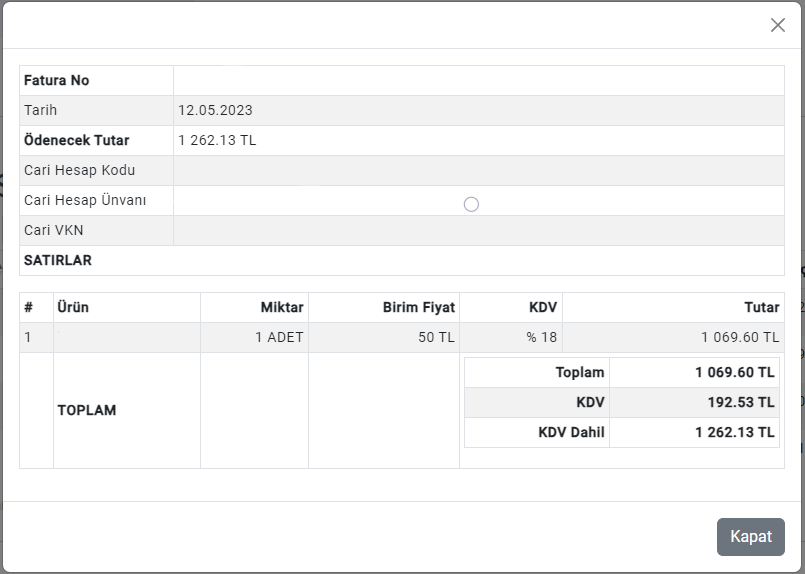Image resolution: width=805 pixels, height=574 pixels.
Task: Select the Ödenecek Tutar label
Action: pyautogui.click(x=77, y=140)
